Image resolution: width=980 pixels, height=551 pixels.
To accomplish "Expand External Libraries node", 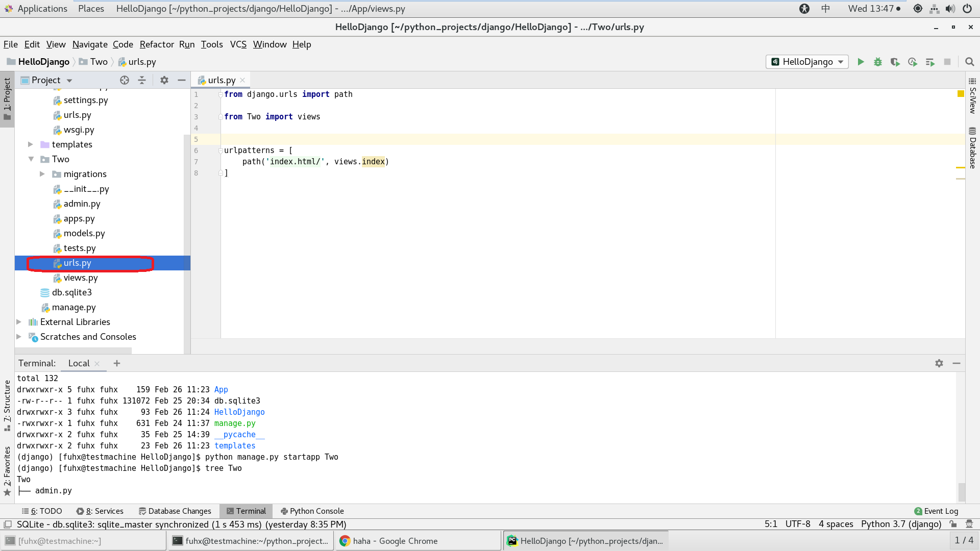I will click(19, 322).
